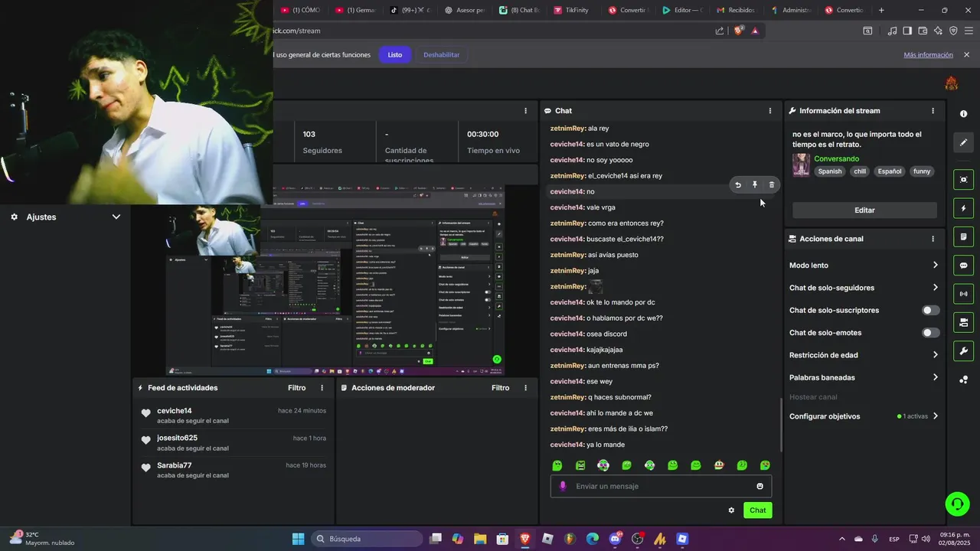Image resolution: width=980 pixels, height=551 pixels.
Task: Click the taskbar Búsqueda search box
Action: click(x=367, y=539)
